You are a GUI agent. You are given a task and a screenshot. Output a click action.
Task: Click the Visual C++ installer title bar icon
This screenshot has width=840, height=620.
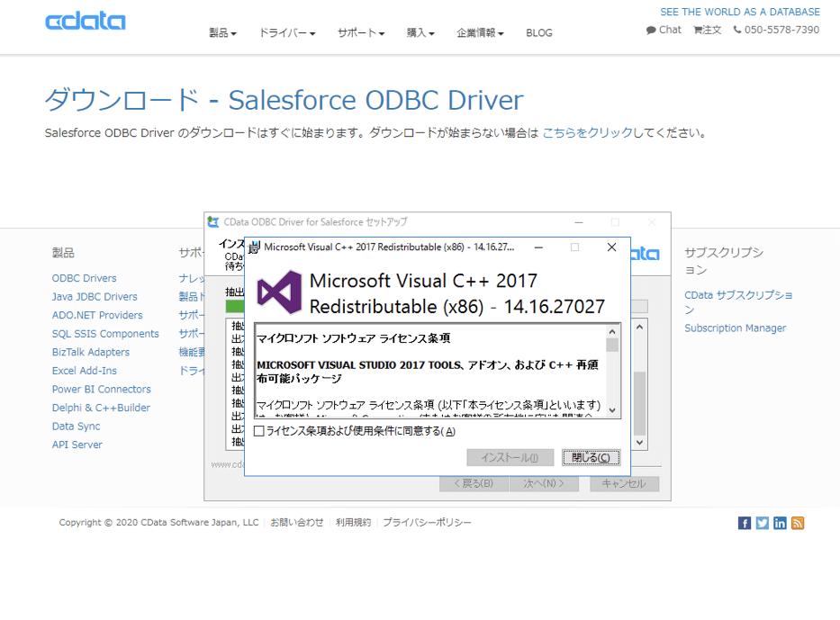(x=254, y=247)
